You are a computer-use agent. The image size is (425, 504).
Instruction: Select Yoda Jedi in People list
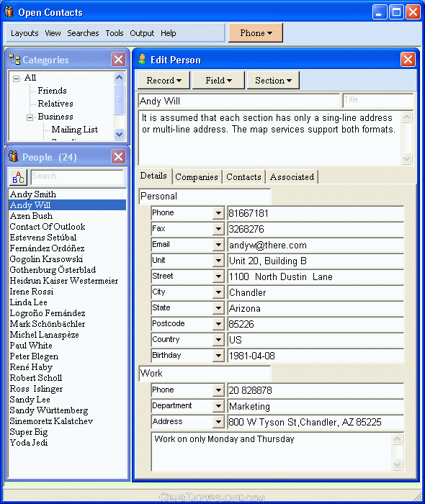tap(67, 443)
